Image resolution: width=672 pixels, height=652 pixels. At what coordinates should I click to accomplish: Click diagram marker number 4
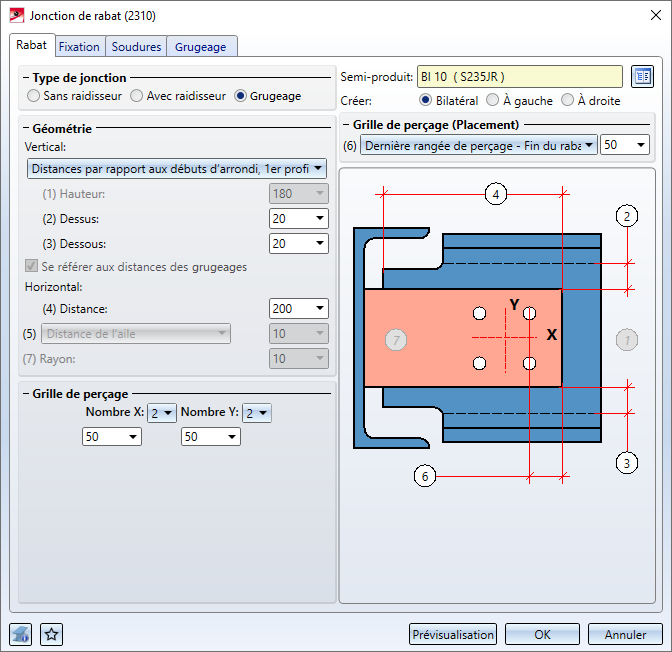coord(496,194)
